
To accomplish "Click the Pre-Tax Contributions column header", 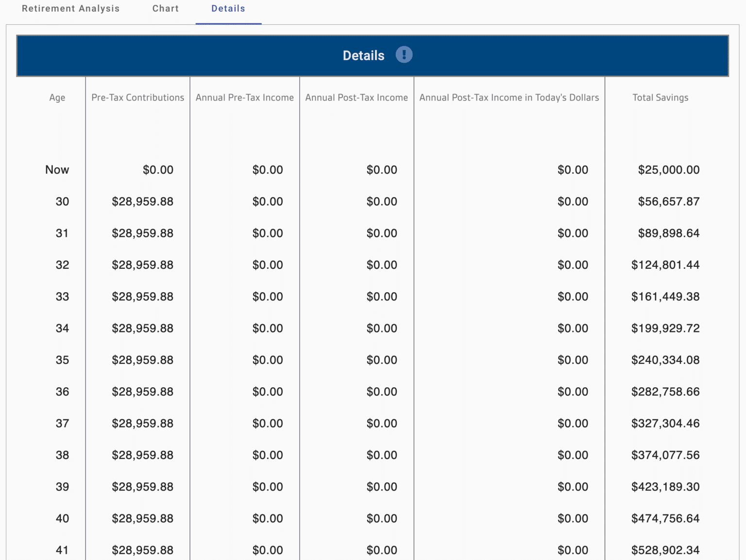I will click(137, 98).
